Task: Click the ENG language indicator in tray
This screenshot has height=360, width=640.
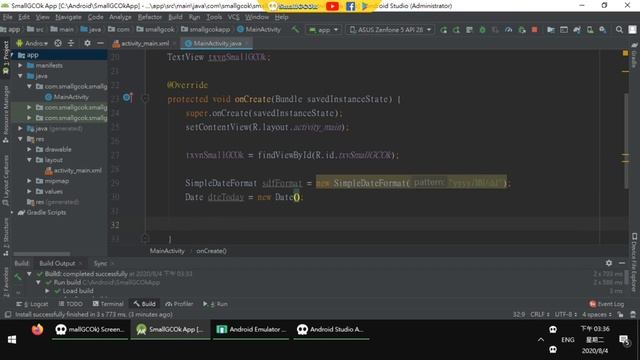Action: point(568,340)
